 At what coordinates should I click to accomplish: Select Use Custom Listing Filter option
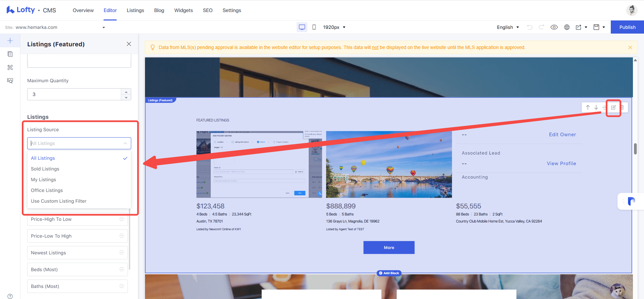pyautogui.click(x=79, y=201)
